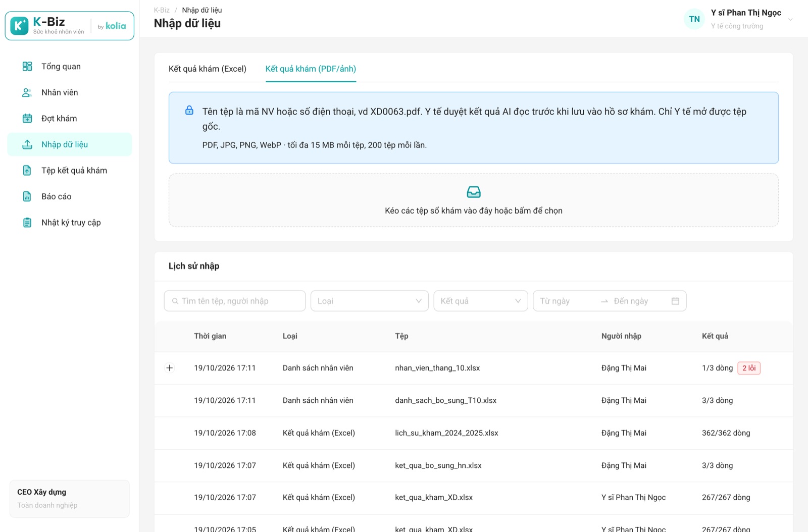The height and width of the screenshot is (532, 808).
Task: Open the Kết quả filter dropdown
Action: pos(481,301)
